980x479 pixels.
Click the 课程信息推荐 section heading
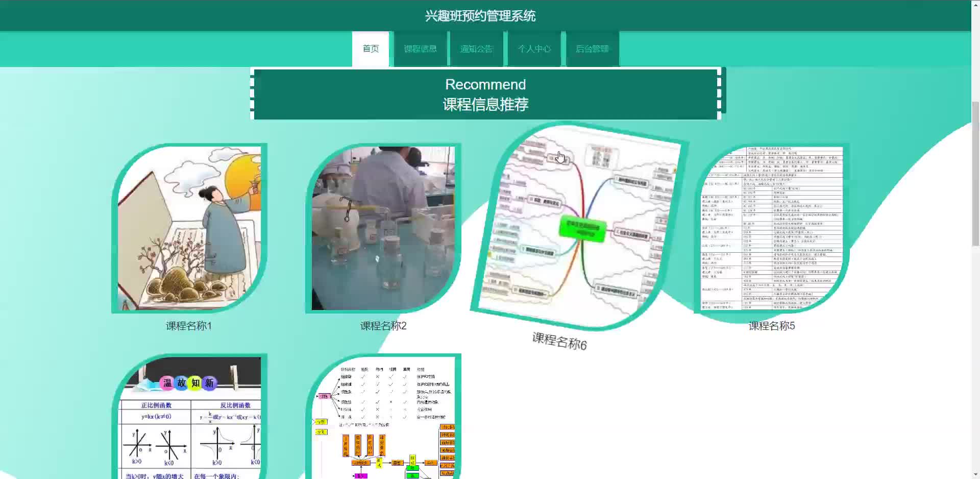(x=485, y=104)
